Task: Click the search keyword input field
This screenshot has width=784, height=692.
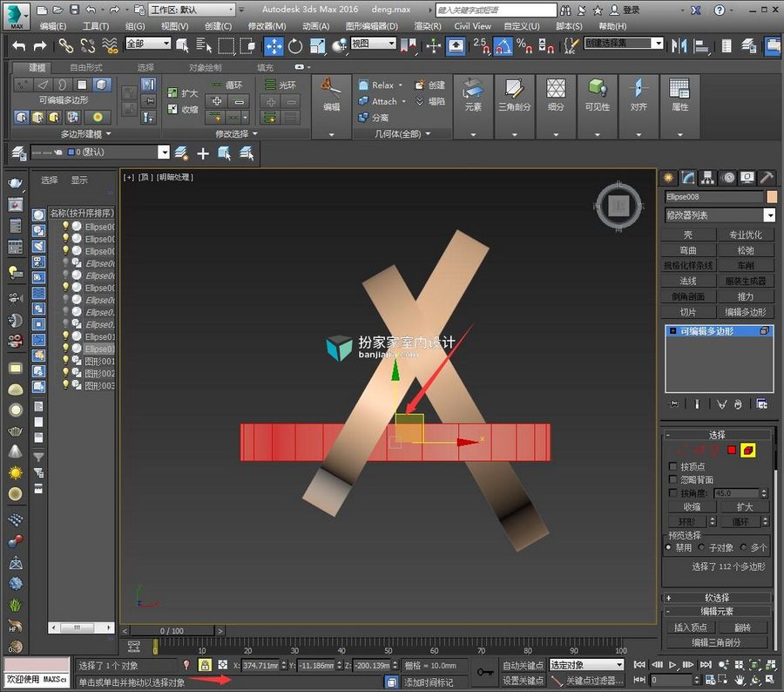Action: pyautogui.click(x=496, y=10)
